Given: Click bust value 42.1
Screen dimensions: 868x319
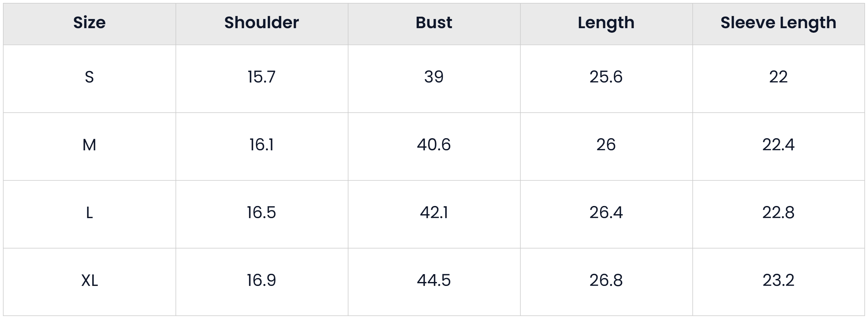Looking at the screenshot, I should click(434, 213).
